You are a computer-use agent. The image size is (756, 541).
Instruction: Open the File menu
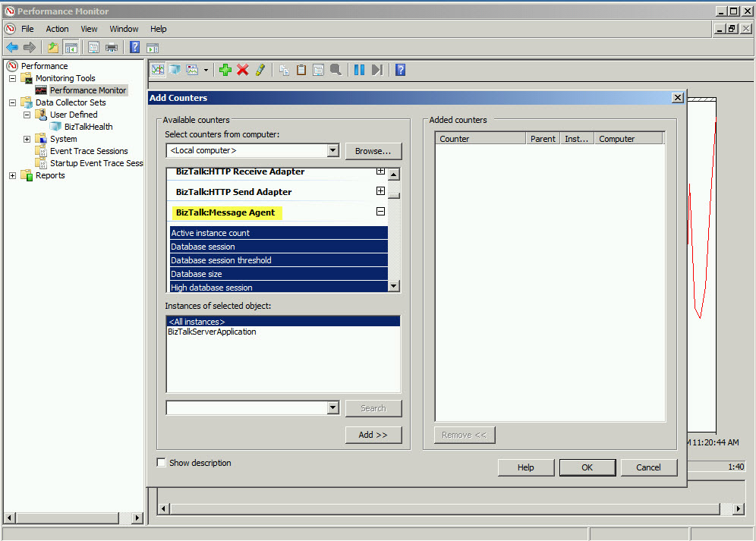pyautogui.click(x=27, y=29)
